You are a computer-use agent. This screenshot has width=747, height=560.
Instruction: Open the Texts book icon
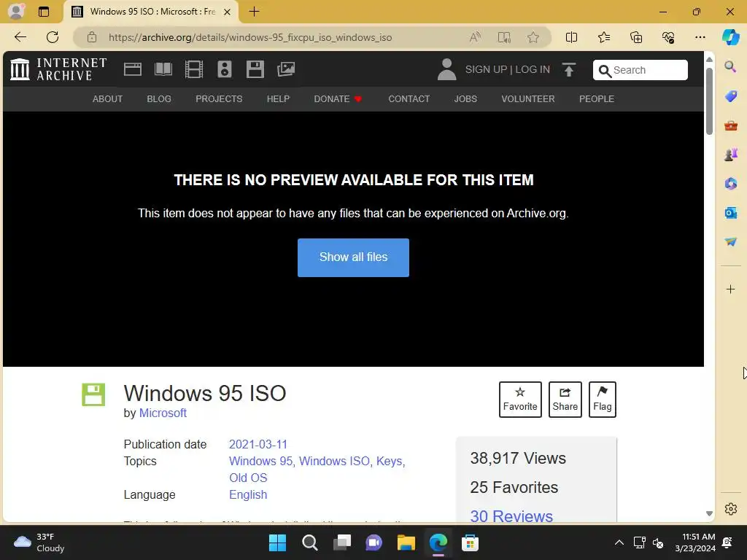coord(163,69)
